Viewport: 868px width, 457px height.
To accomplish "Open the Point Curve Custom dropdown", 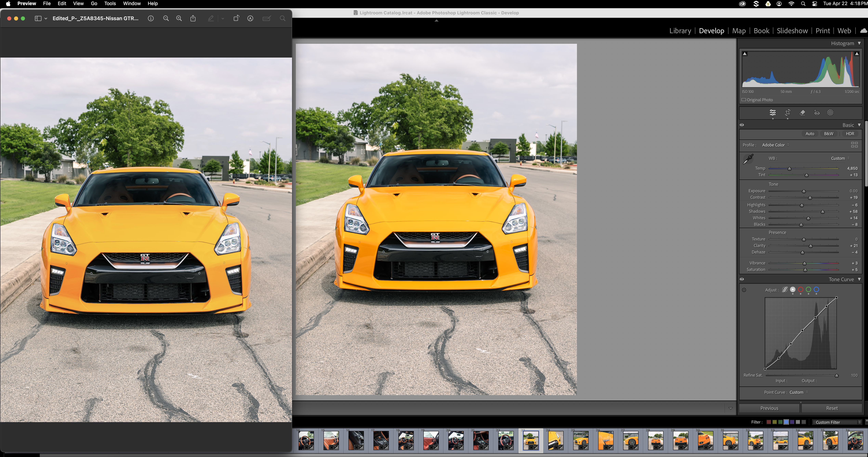I will click(x=798, y=392).
